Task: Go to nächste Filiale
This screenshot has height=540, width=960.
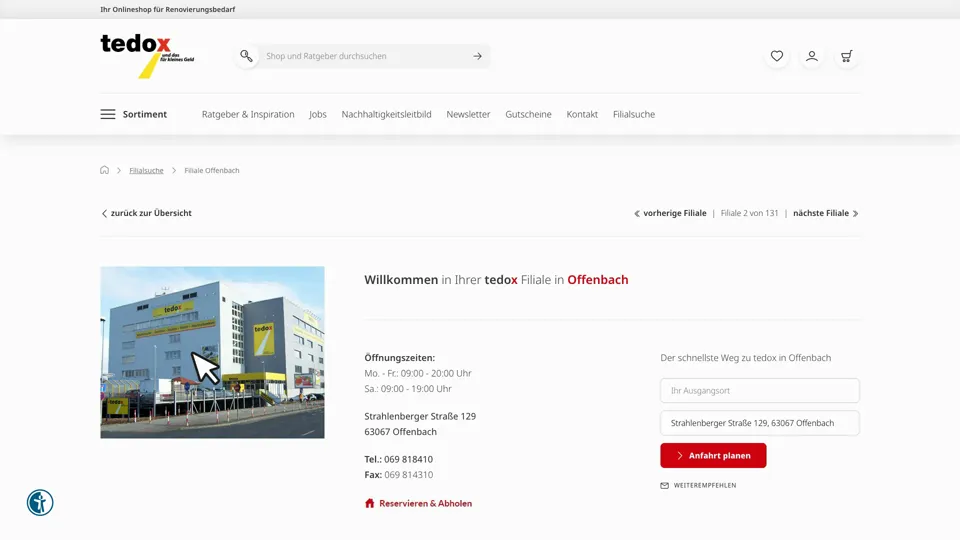Action: click(821, 213)
